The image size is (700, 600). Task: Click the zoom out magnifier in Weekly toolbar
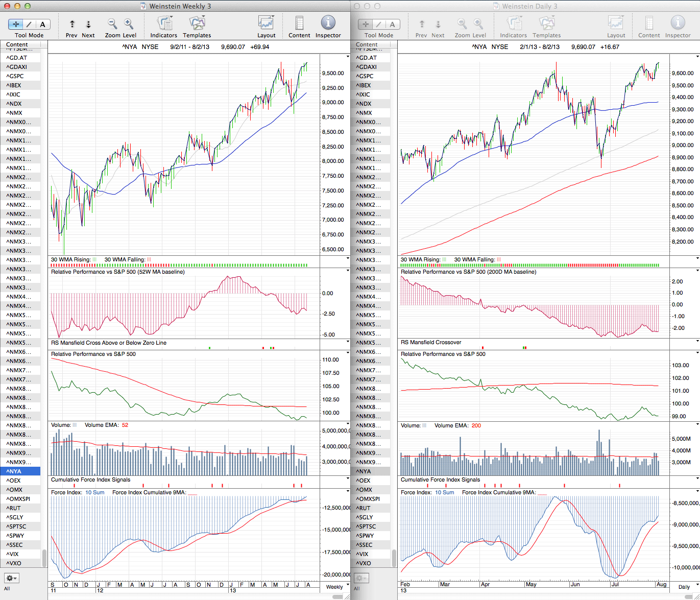112,24
